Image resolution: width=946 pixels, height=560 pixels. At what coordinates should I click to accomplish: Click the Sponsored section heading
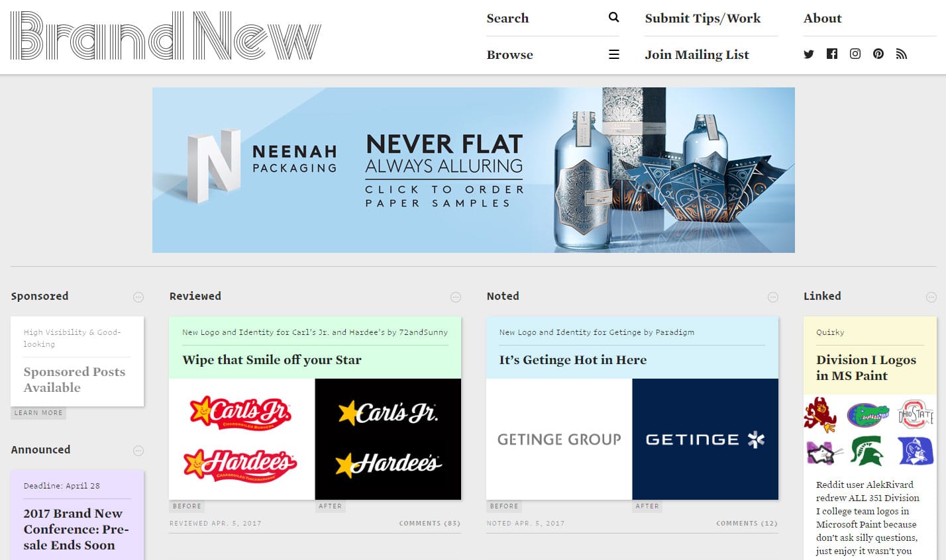point(40,296)
